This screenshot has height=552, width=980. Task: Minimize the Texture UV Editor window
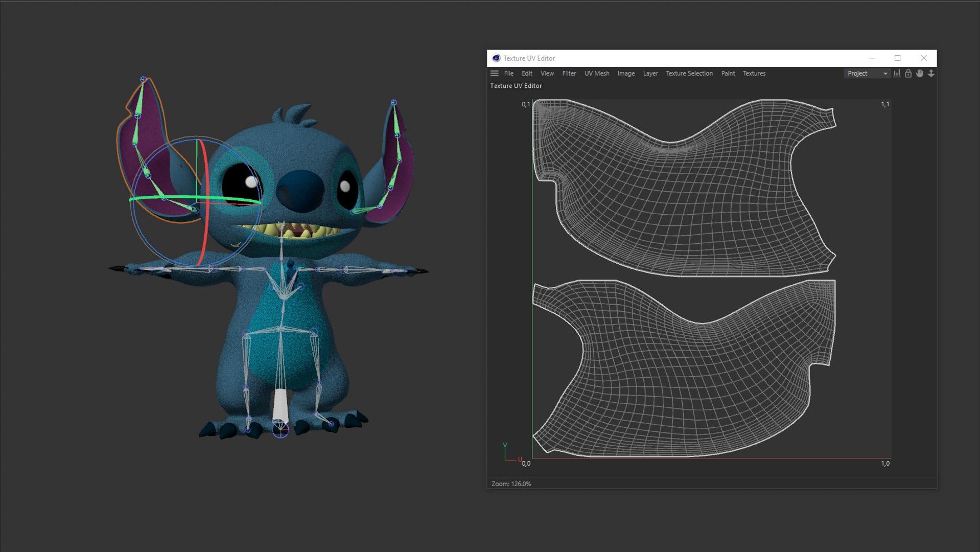click(872, 58)
